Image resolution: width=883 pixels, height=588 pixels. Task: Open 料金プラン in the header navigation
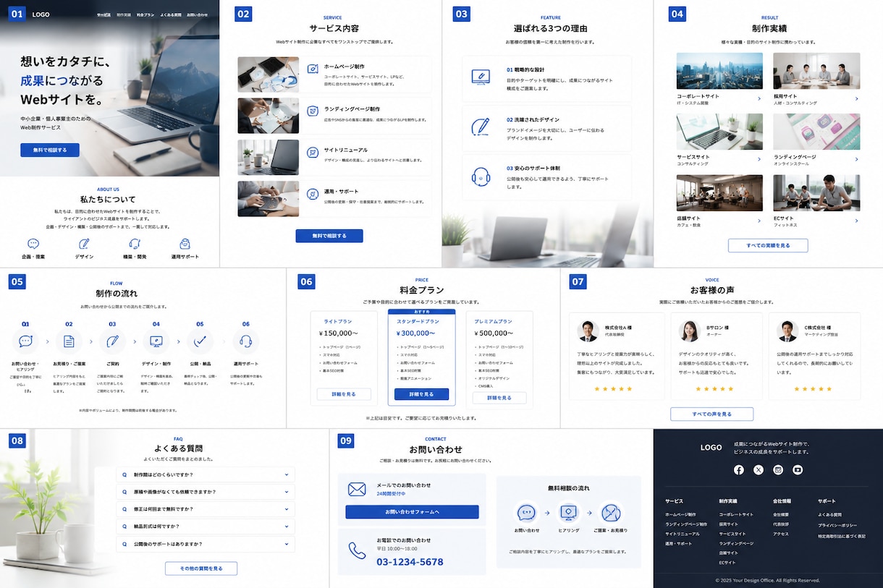(x=145, y=14)
